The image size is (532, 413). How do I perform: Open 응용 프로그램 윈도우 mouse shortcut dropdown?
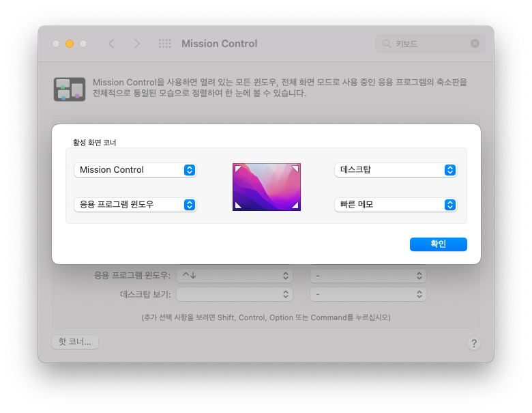click(368, 276)
